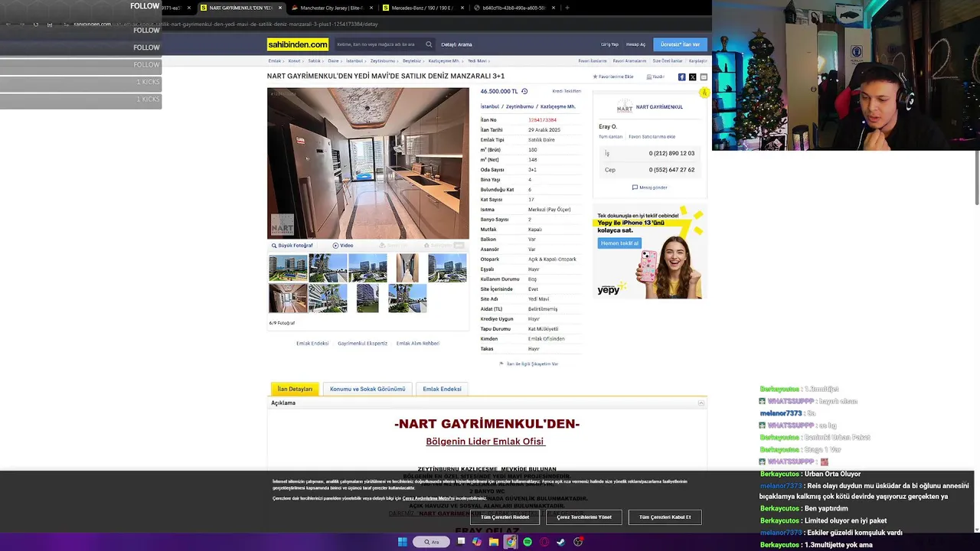Click Zeytinburnu breadcrumb link
This screenshot has width=980, height=551.
point(383,60)
